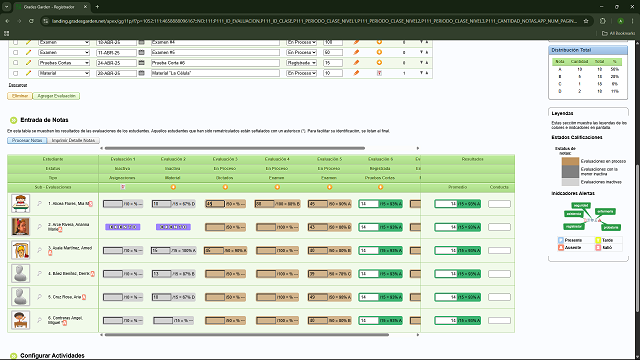Click the Evaluaciones inactivas legend color swatch
The width and height of the screenshot is (640, 360).
[570, 182]
